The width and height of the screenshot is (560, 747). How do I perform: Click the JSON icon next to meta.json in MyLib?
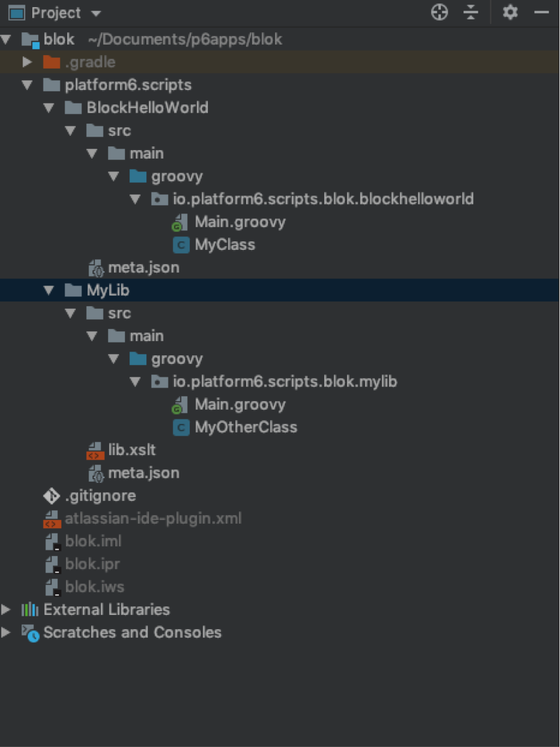point(96,473)
